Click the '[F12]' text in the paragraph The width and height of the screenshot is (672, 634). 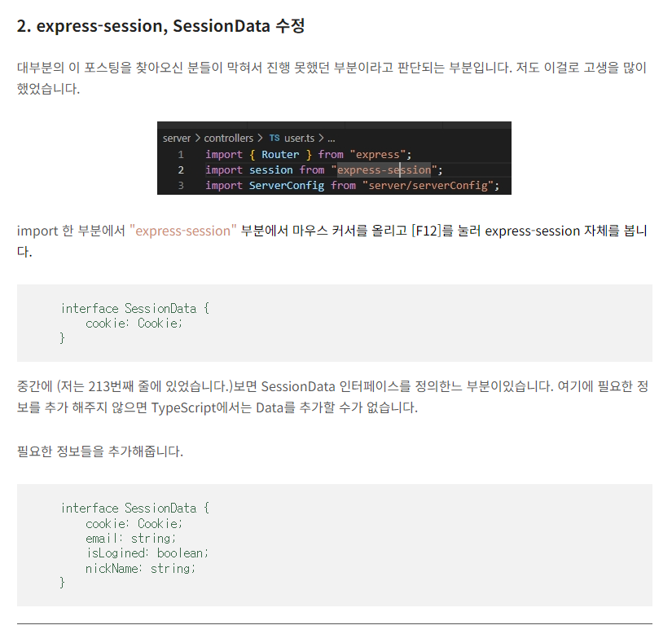click(x=426, y=231)
